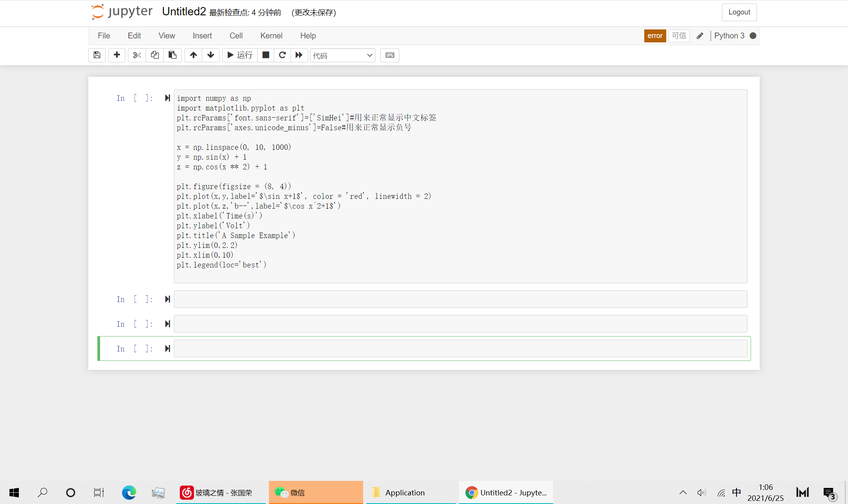848x504 pixels.
Task: Toggle the 可信 trusted notebook indicator
Action: tap(679, 36)
